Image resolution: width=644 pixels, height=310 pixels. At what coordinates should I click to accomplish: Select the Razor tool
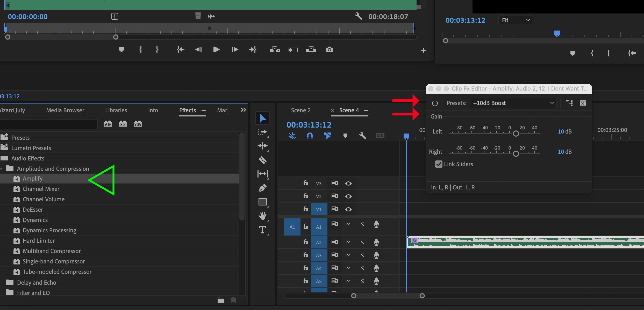(263, 160)
